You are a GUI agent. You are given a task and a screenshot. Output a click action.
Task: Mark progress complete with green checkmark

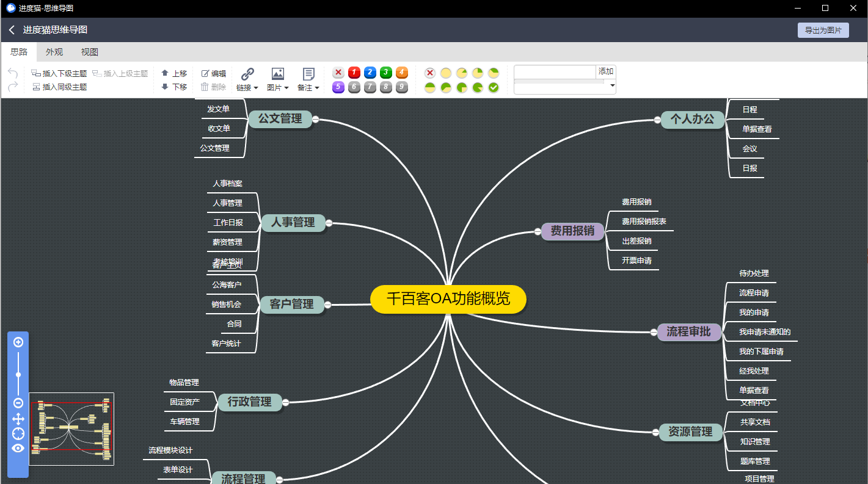[494, 88]
